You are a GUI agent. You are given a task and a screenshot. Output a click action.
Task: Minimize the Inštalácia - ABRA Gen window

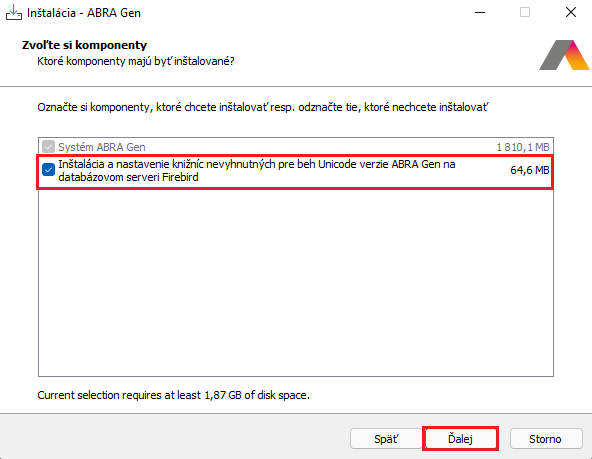point(480,12)
